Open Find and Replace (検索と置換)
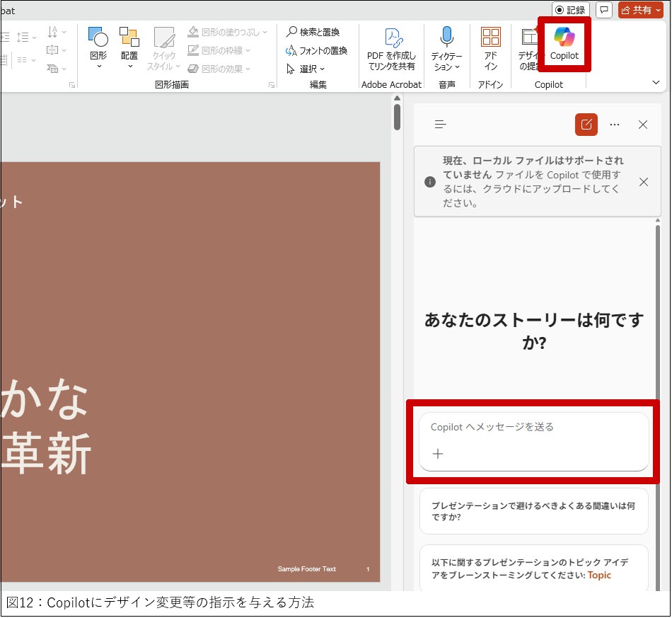 (313, 32)
